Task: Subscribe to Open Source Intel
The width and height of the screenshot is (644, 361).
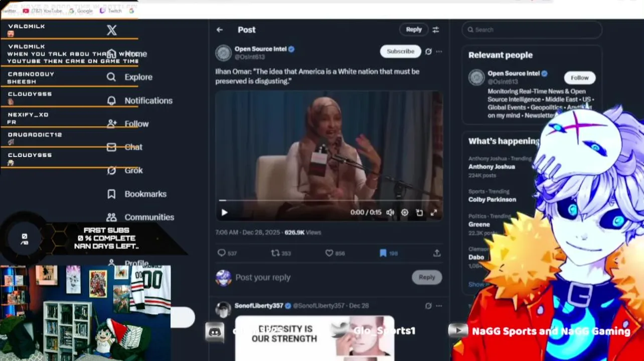Action: point(400,51)
